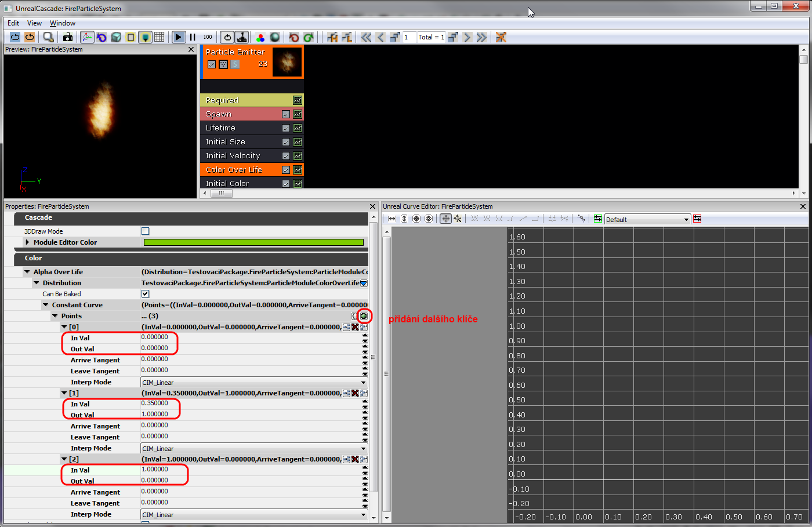Click the Out Val field of point [2]
The width and height of the screenshot is (812, 527).
click(x=251, y=481)
